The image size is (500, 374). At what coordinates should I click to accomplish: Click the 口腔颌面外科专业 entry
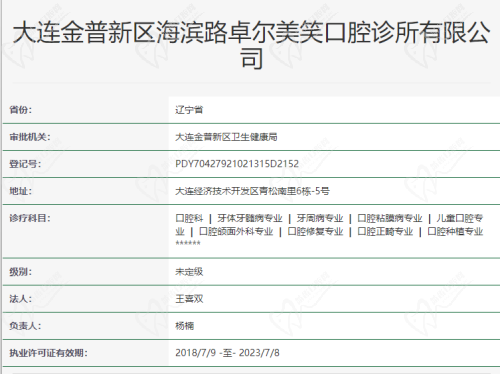point(236,231)
